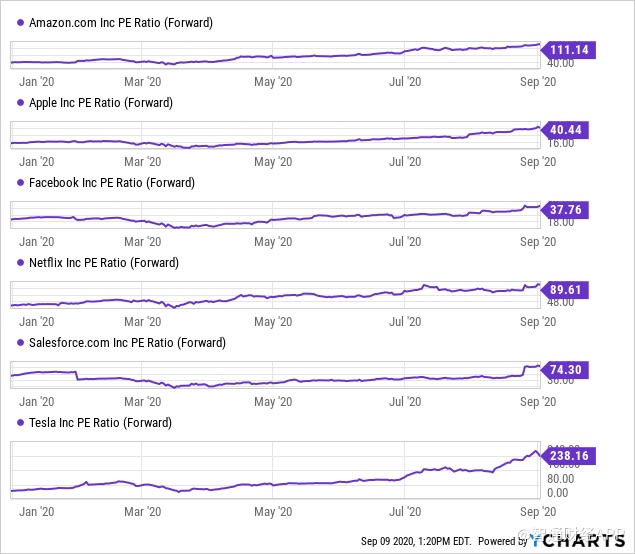Open the Tesla Inc PE Ratio label
This screenshot has height=554, width=635.
(100, 423)
